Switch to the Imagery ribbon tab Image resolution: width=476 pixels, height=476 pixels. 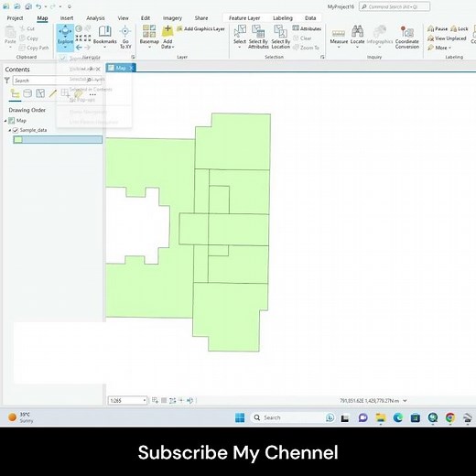172,18
